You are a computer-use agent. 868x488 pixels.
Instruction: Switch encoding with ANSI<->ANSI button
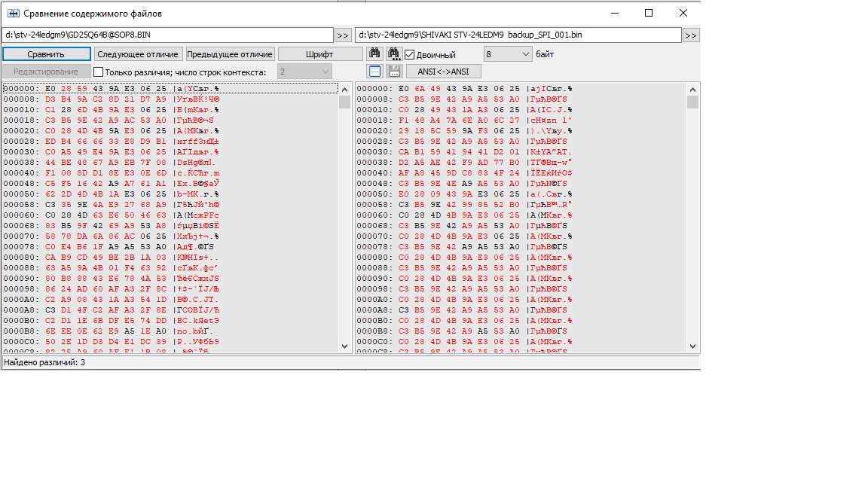(443, 72)
